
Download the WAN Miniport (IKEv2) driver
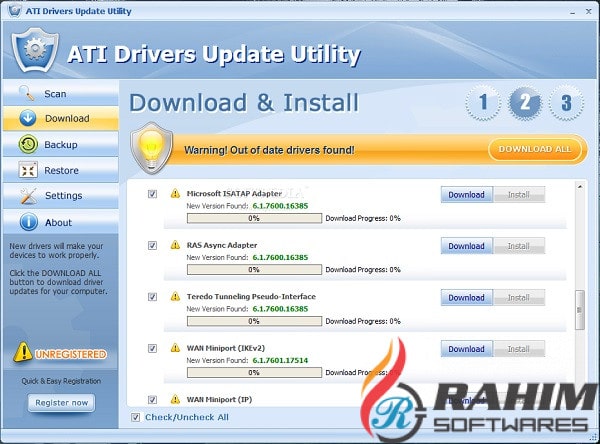(466, 349)
